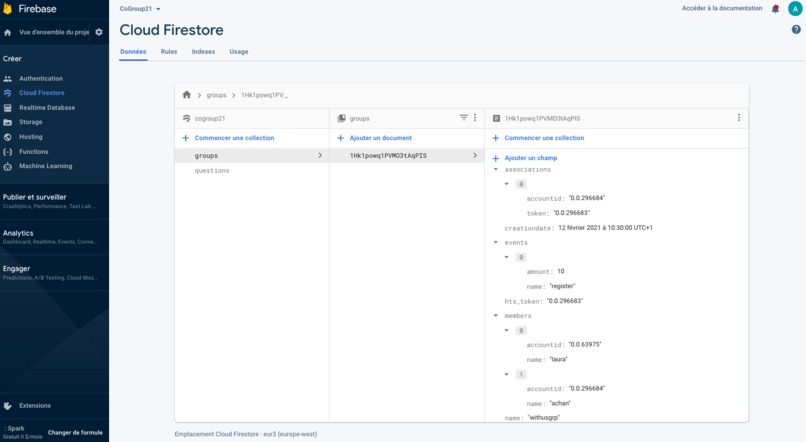
Task: Click the Machine Learning robot icon
Action: tap(7, 167)
